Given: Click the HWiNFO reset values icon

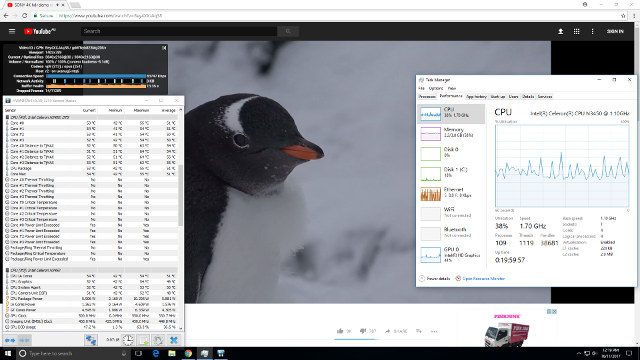Looking at the screenshot, I should click(158, 340).
